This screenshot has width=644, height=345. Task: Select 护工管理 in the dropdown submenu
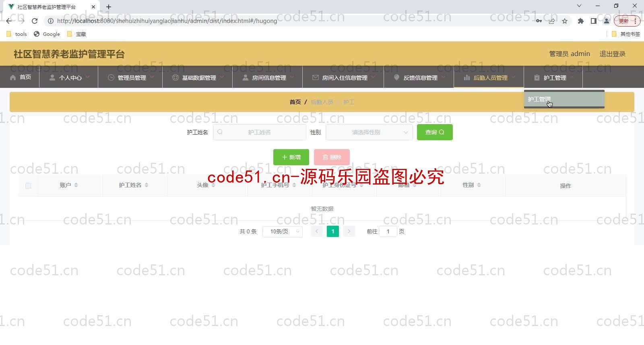(564, 99)
